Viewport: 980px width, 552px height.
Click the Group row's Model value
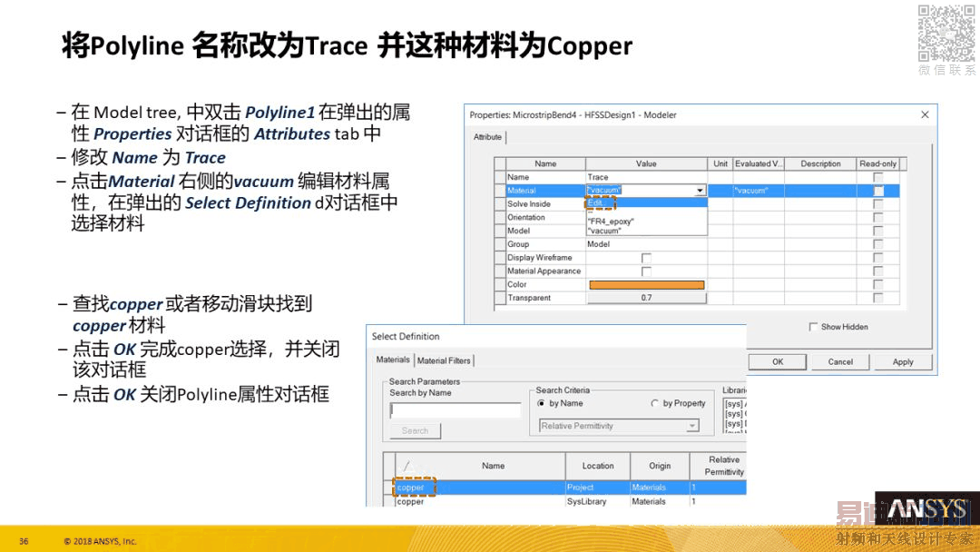click(646, 244)
